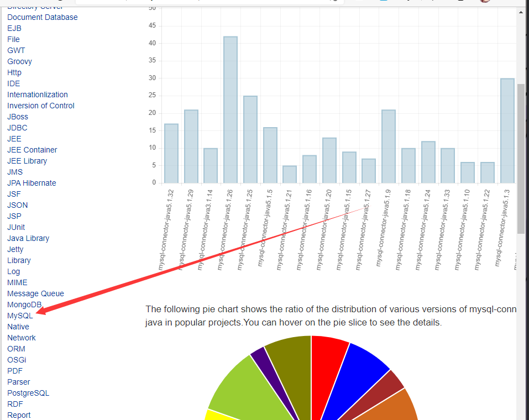This screenshot has height=420, width=529.
Task: Open the RDF category link
Action: (15, 404)
